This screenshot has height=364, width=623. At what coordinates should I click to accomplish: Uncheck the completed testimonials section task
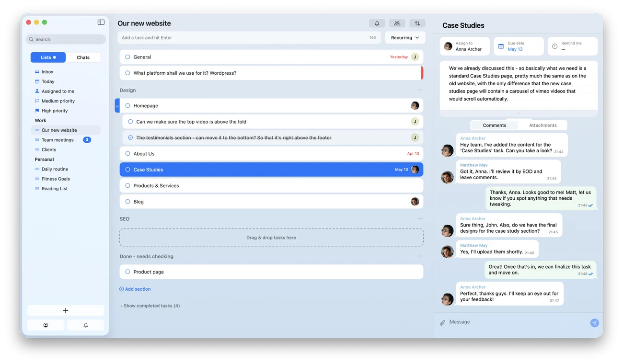(130, 138)
